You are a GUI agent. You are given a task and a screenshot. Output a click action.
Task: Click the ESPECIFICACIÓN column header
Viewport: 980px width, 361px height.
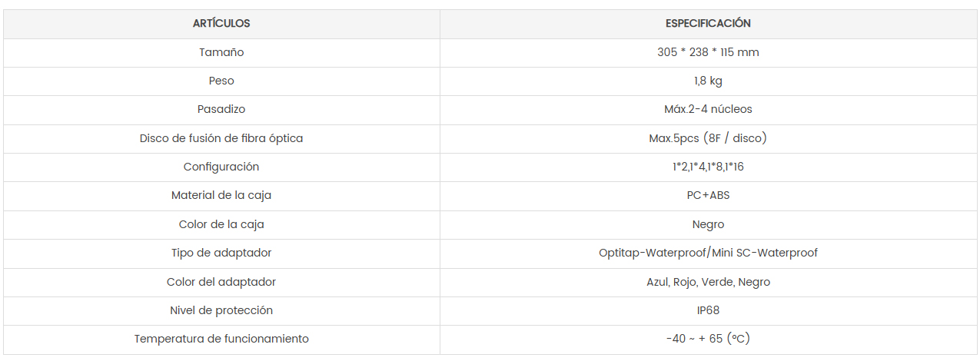point(708,24)
